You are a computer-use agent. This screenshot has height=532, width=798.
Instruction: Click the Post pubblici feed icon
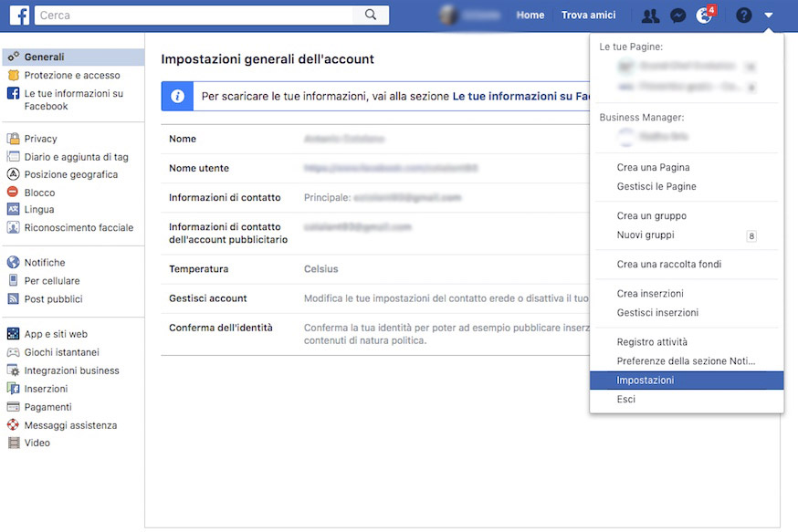click(14, 298)
